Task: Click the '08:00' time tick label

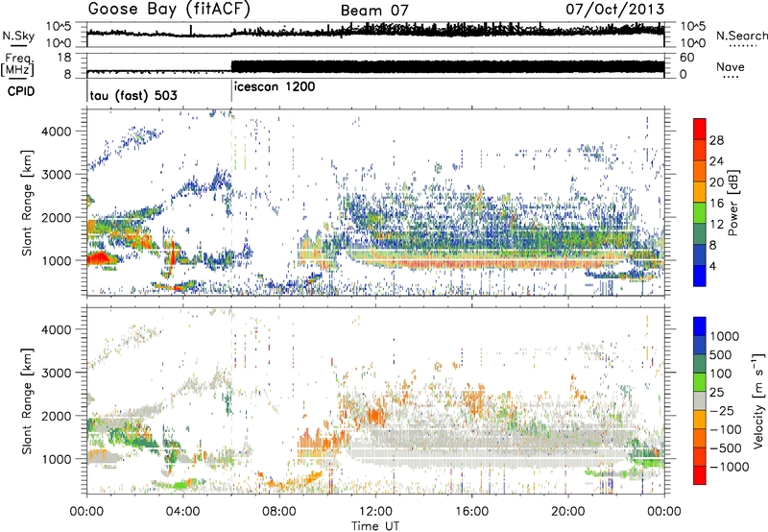Action: (x=279, y=512)
